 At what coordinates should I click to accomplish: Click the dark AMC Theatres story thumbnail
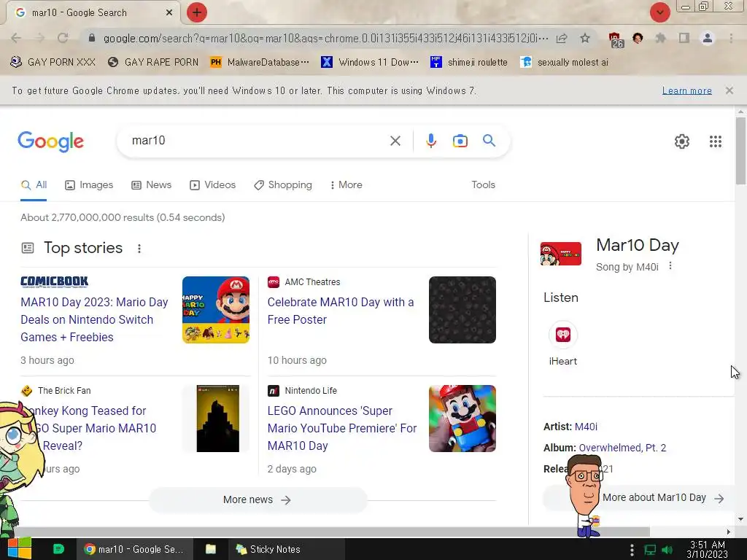[x=462, y=310]
